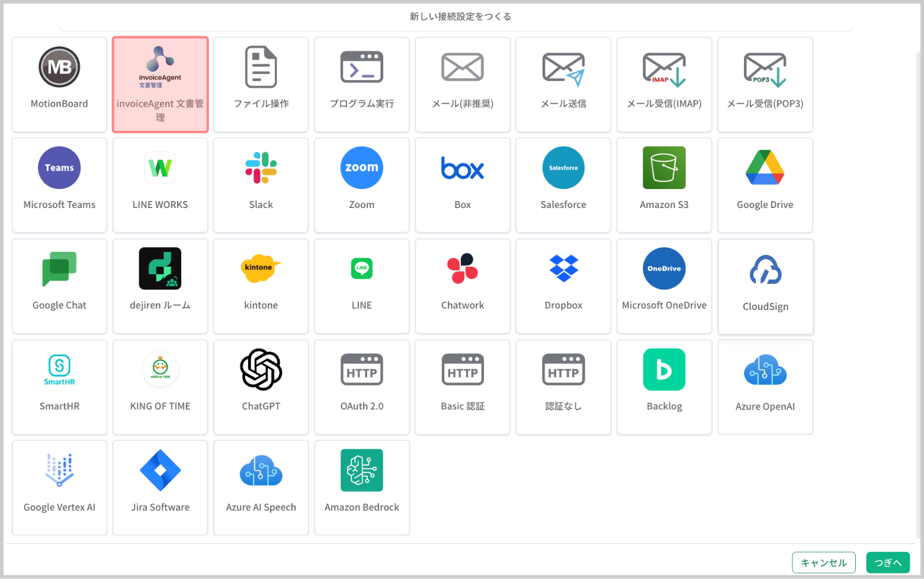924x579 pixels.
Task: Choose the Basic 認証 HTTP connector
Action: pos(463,387)
